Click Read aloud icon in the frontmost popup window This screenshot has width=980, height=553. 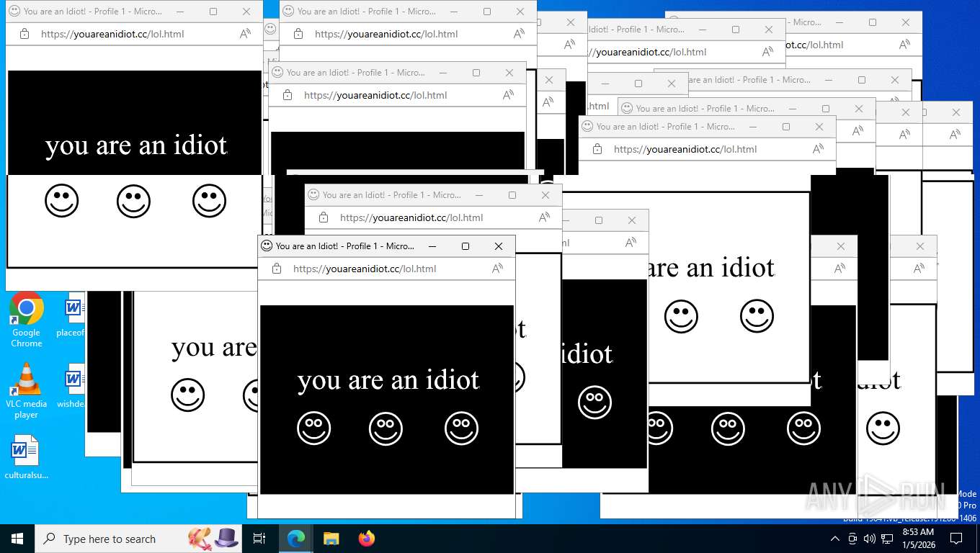pyautogui.click(x=497, y=269)
